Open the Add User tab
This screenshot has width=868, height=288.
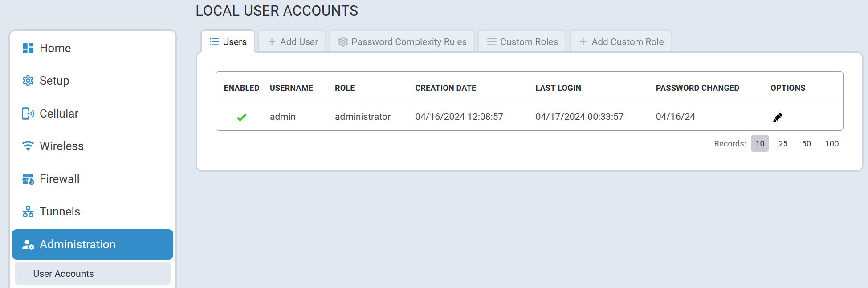[x=293, y=42]
